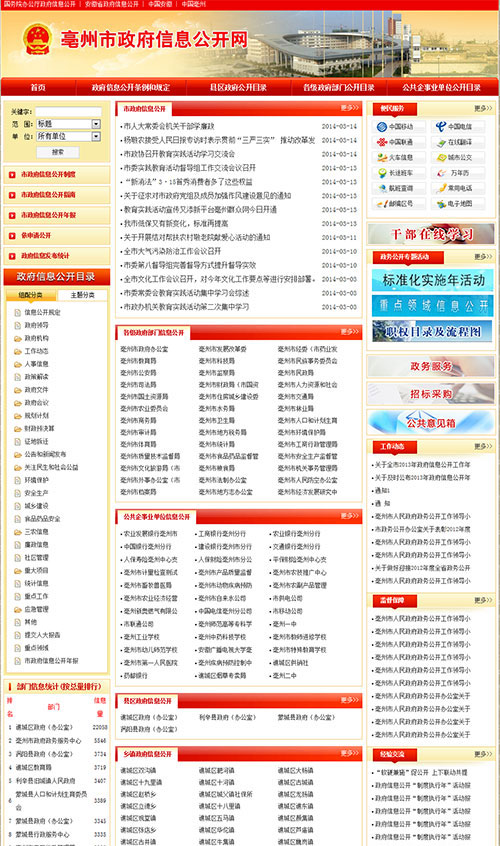Expand 更多 in 便民服务 panel
The image size is (500, 846).
pyautogui.click(x=483, y=108)
